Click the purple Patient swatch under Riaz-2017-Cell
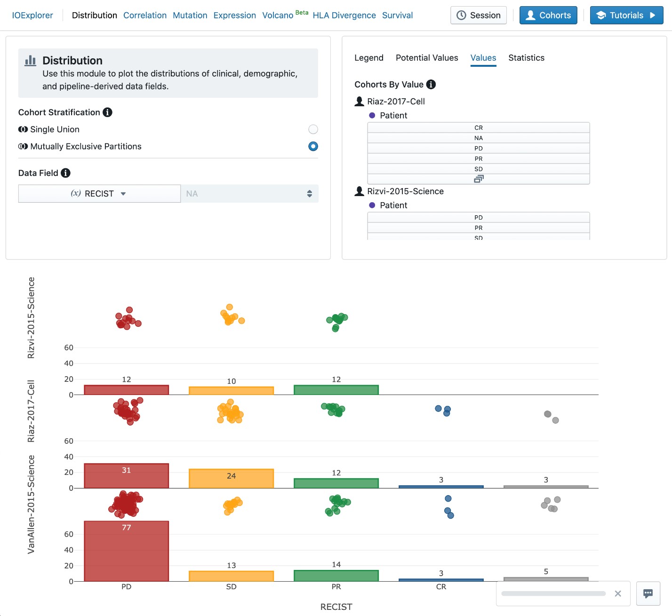672x616 pixels. click(x=372, y=116)
